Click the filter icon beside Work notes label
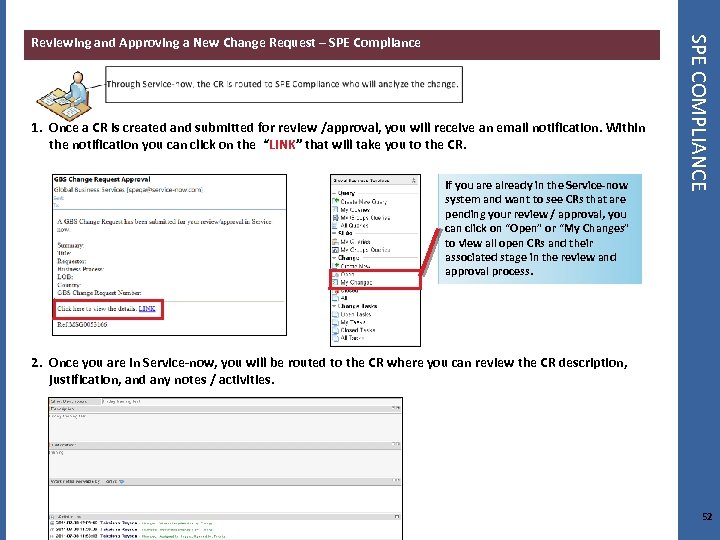Image resolution: width=720 pixels, height=540 pixels. [121, 482]
